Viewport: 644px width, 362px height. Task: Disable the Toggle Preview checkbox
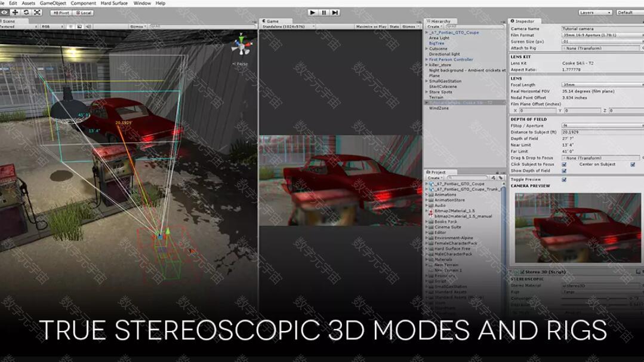pos(564,179)
